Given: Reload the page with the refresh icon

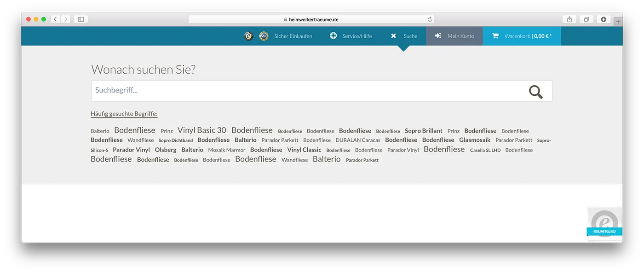Looking at the screenshot, I should tap(430, 19).
